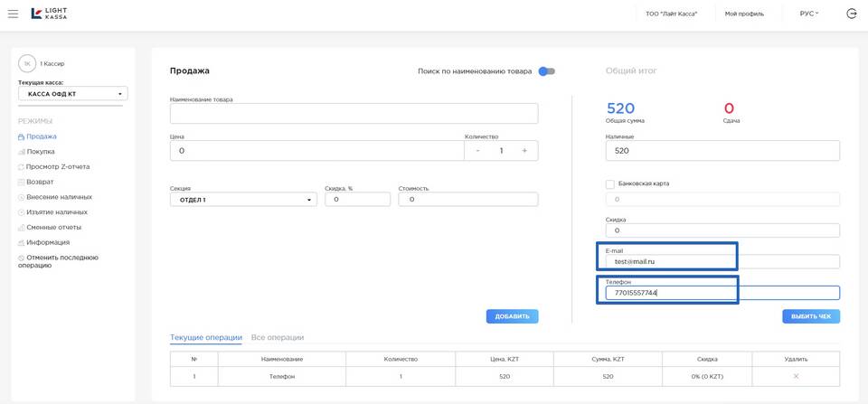Screen dimensions: 868x404
Task: Open the hamburger menu icon
Action: (13, 14)
